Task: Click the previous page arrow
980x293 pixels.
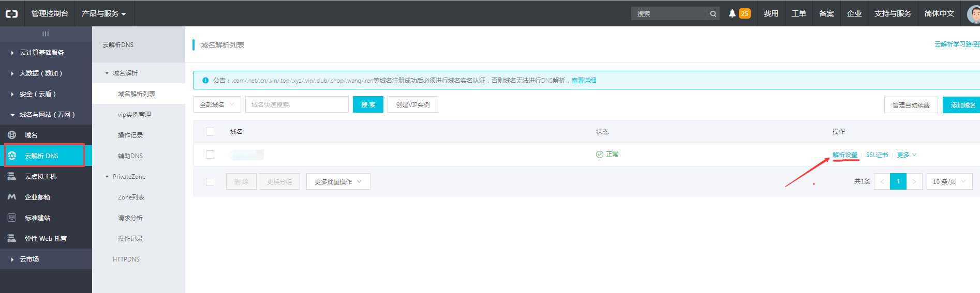Action: (x=882, y=181)
